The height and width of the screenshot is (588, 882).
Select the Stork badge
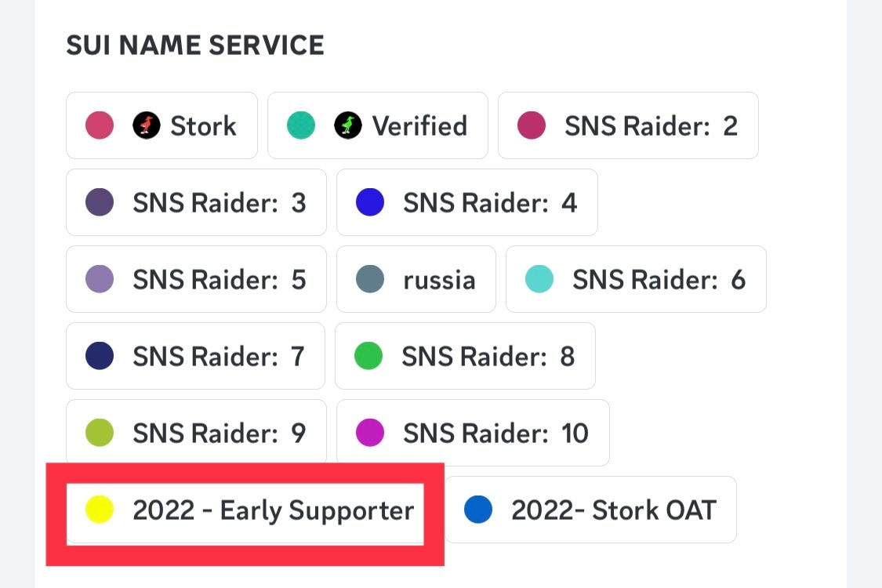pos(162,125)
